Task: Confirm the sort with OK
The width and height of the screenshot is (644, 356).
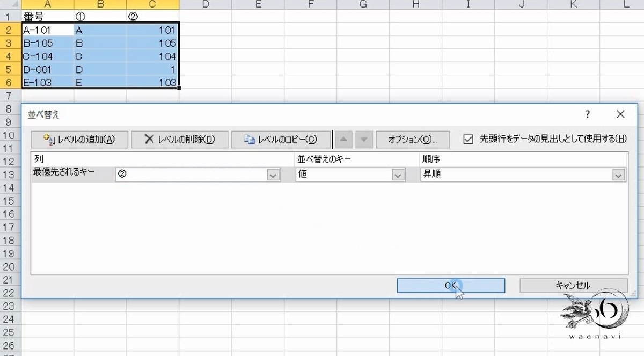Action: tap(450, 285)
